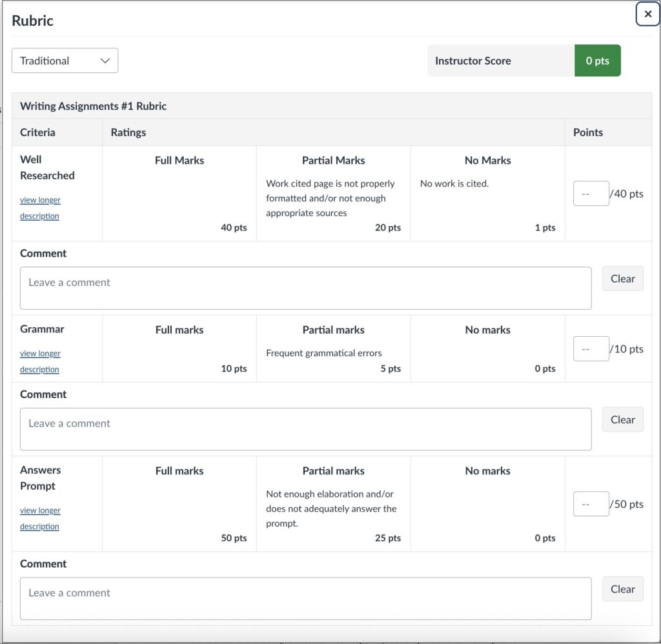Clear the Grammar comment
Screen dimensions: 661x644
click(x=622, y=419)
